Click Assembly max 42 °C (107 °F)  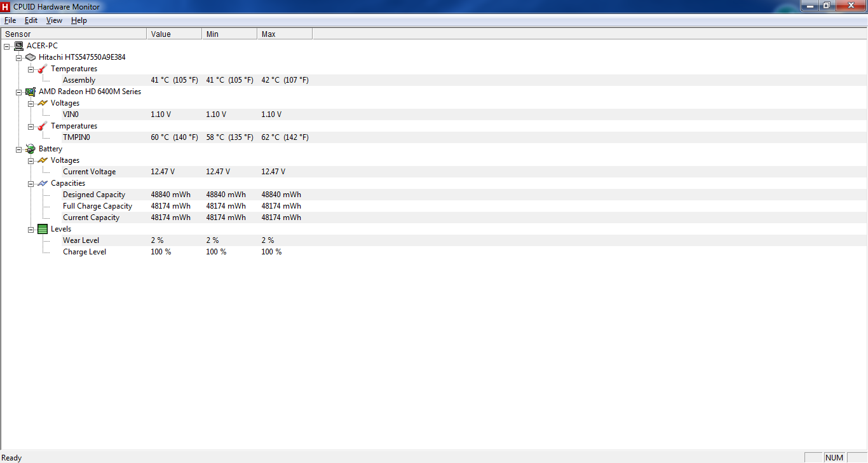tap(285, 80)
